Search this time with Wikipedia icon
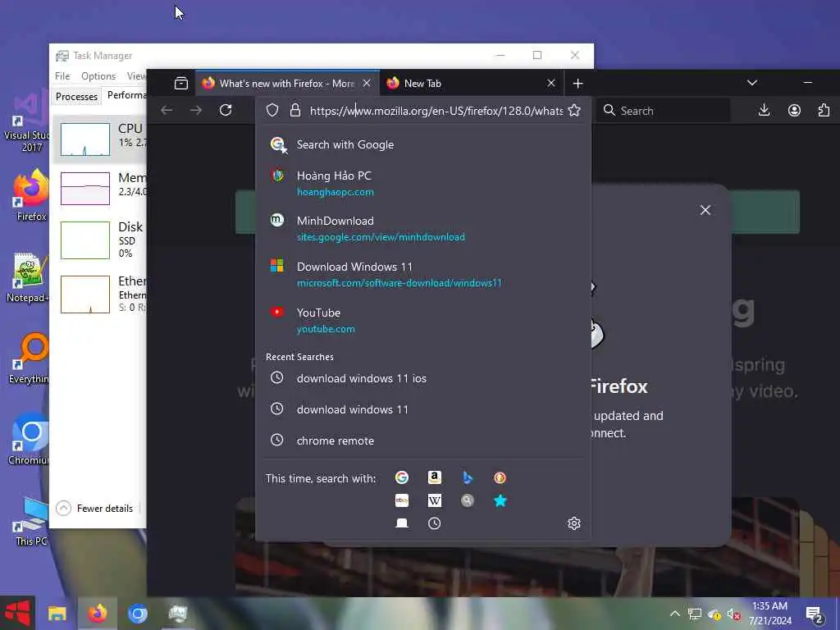Screen dimensions: 840x630 (x=435, y=500)
